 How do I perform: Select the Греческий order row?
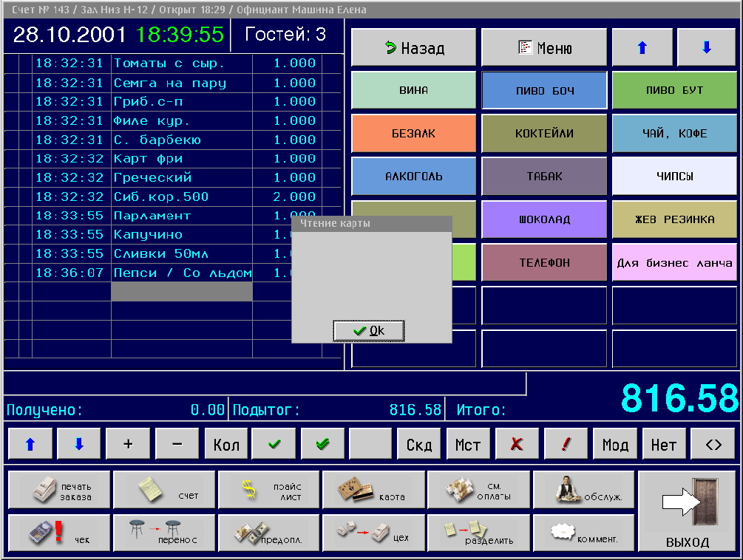coord(181,177)
